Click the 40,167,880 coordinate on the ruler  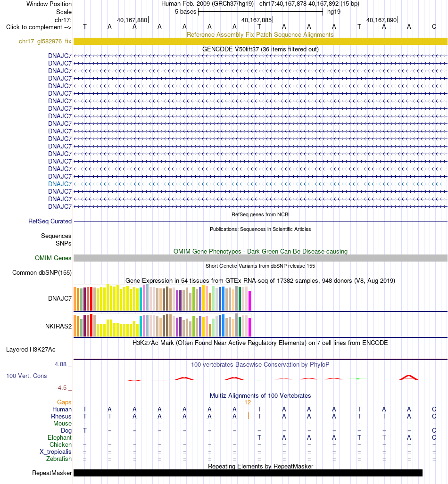(132, 20)
